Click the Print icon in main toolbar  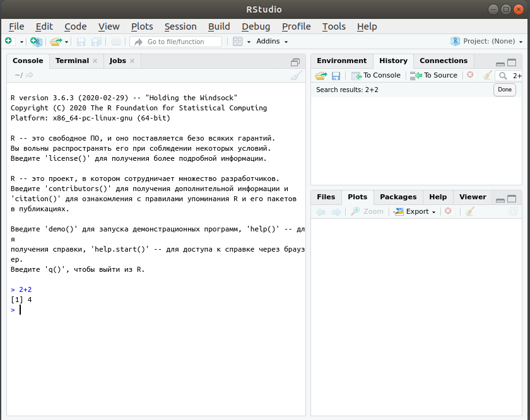tap(116, 42)
